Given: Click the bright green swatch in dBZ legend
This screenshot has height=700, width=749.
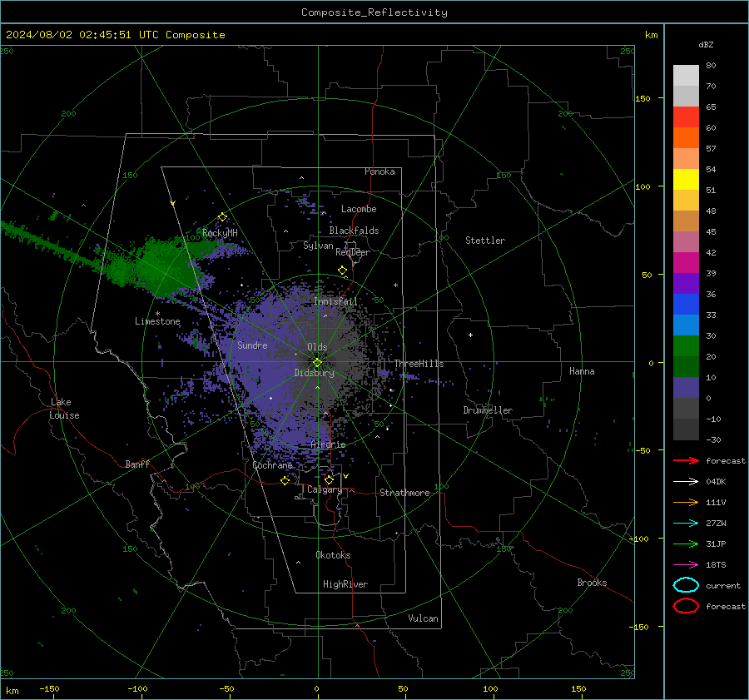Looking at the screenshot, I should (686, 345).
